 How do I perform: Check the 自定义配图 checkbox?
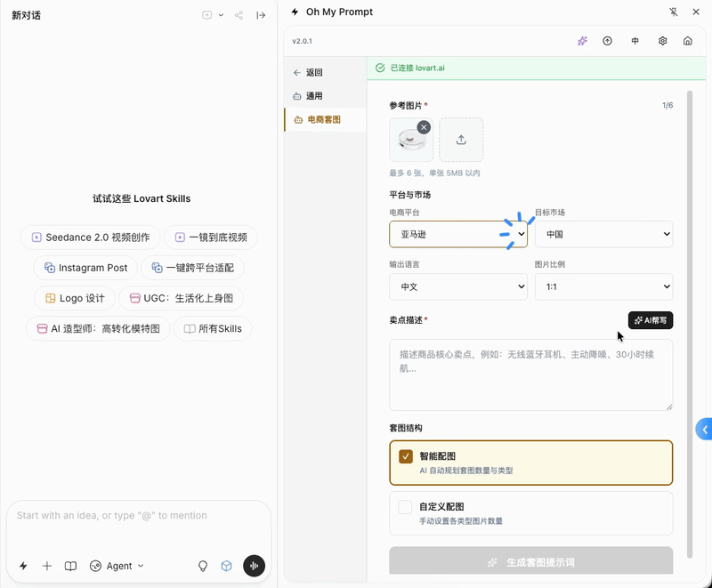pyautogui.click(x=405, y=507)
